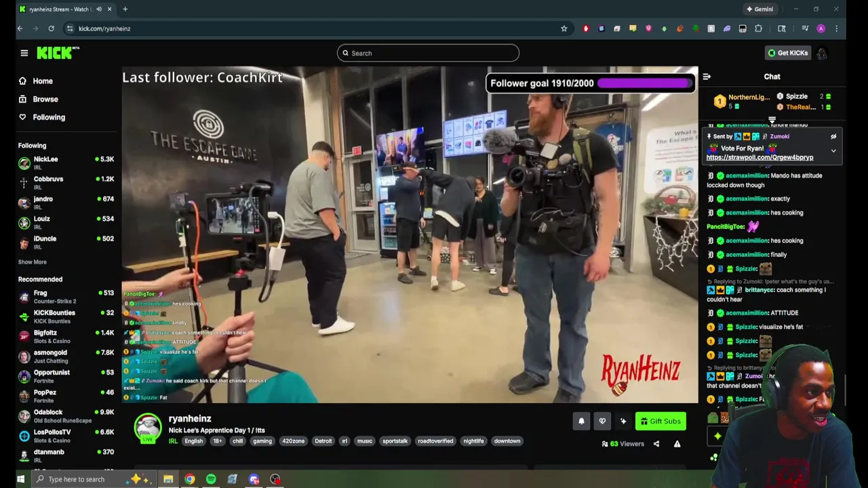Click the taskbar Type here to search box
The image size is (868, 488).
pyautogui.click(x=93, y=479)
